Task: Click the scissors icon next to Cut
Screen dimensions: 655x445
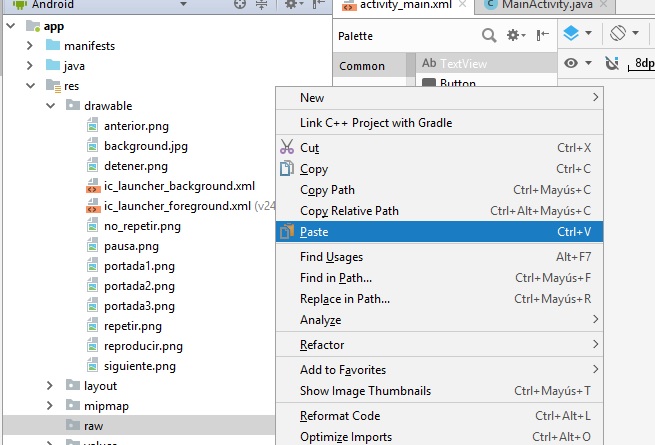Action: pyautogui.click(x=286, y=148)
